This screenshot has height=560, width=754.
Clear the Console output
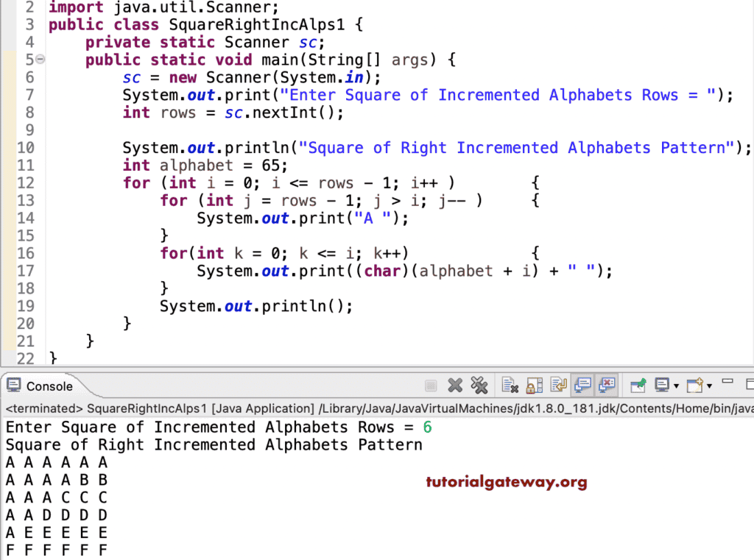508,385
